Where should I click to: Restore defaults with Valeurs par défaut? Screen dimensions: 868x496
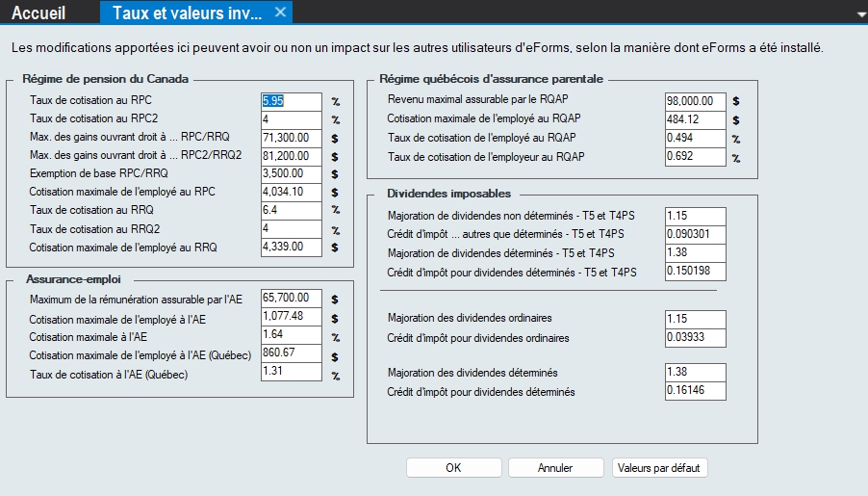pos(659,468)
